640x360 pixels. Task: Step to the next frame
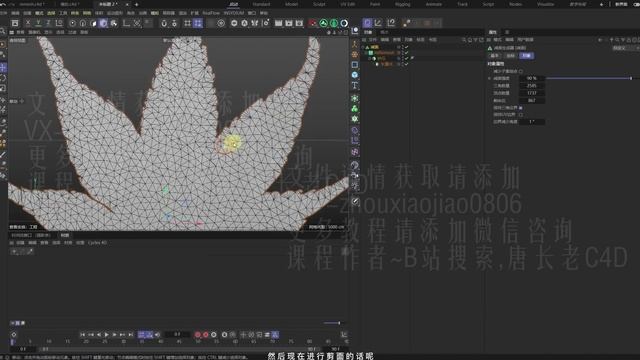tap(115, 335)
